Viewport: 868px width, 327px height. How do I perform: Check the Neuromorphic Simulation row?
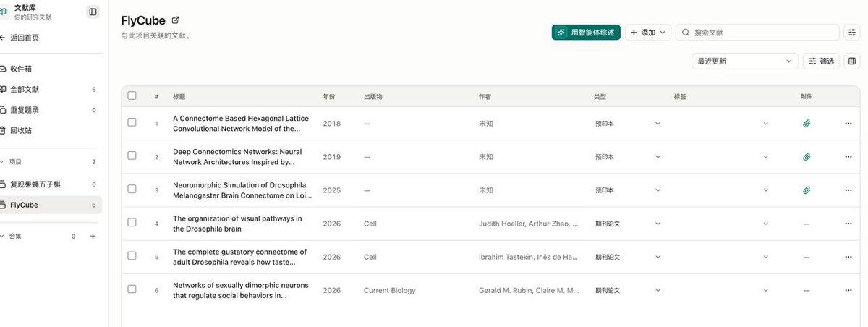click(x=132, y=189)
